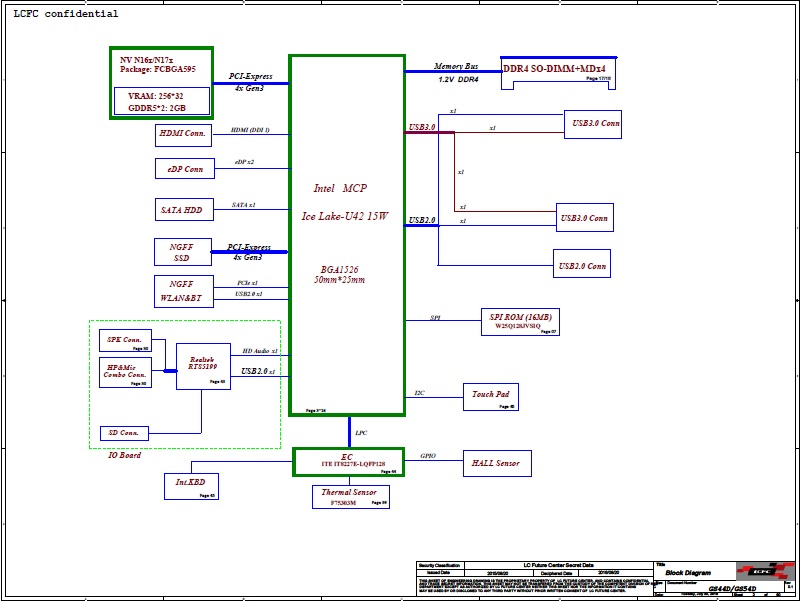Select the "Block Diagram" title text

pyautogui.click(x=688, y=572)
